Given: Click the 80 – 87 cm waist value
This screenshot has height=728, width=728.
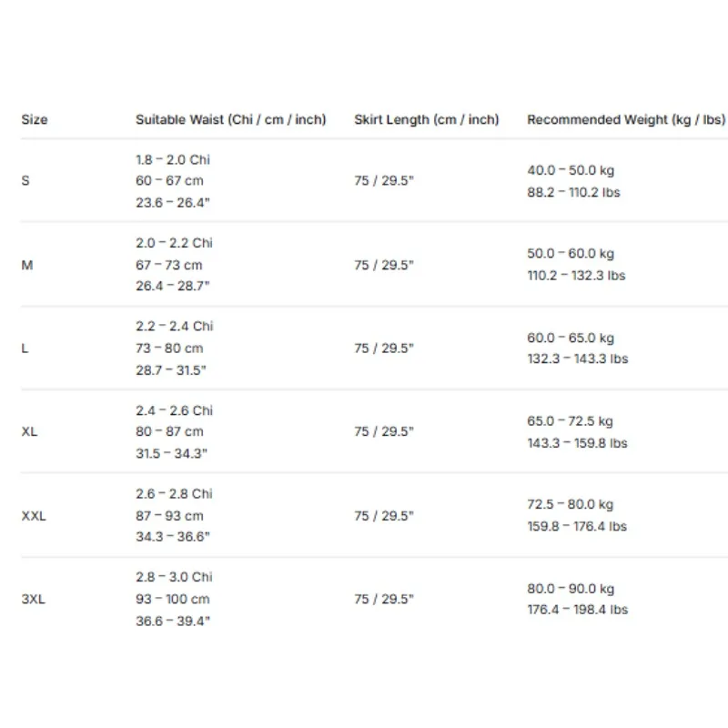Looking at the screenshot, I should pyautogui.click(x=169, y=431).
